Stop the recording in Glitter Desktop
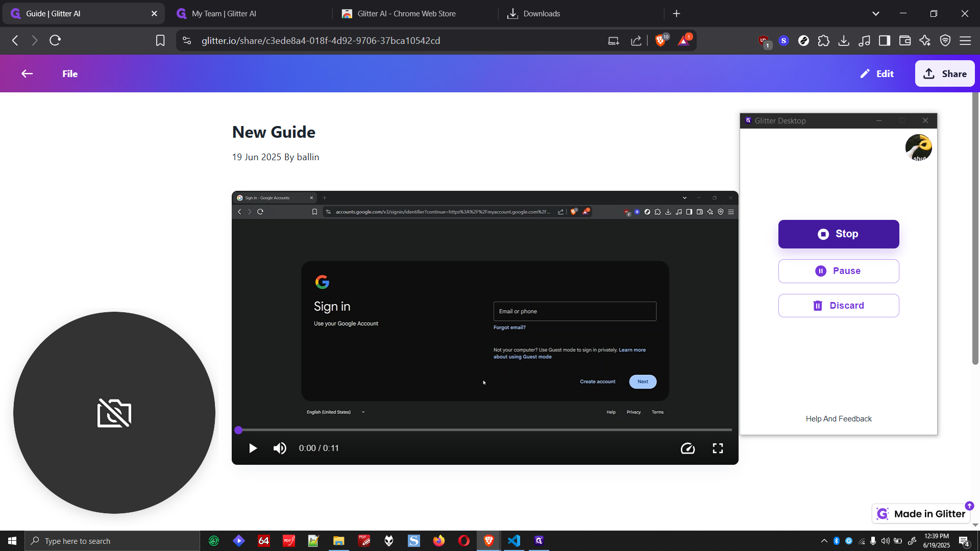 (839, 234)
